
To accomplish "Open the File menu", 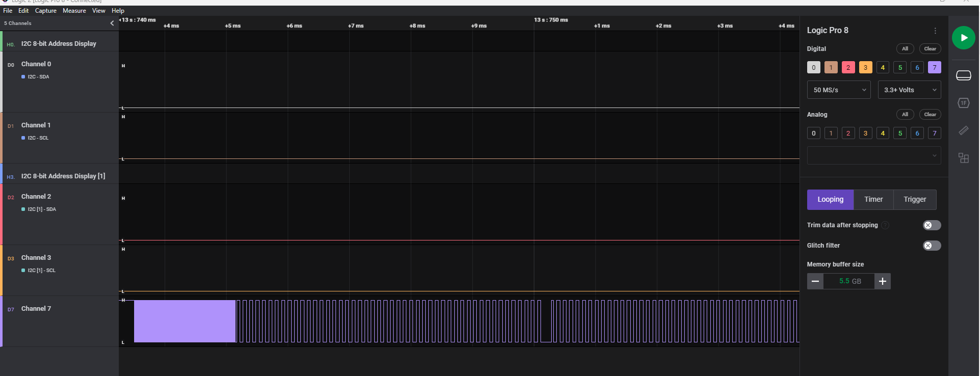I will 8,11.
